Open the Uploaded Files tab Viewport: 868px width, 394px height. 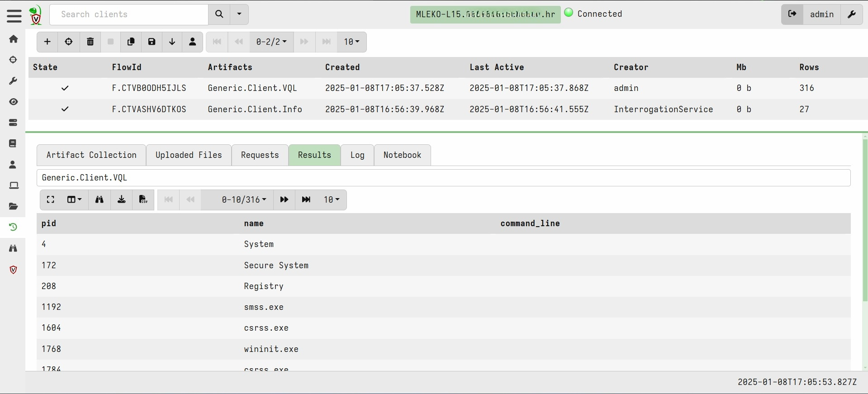[189, 155]
